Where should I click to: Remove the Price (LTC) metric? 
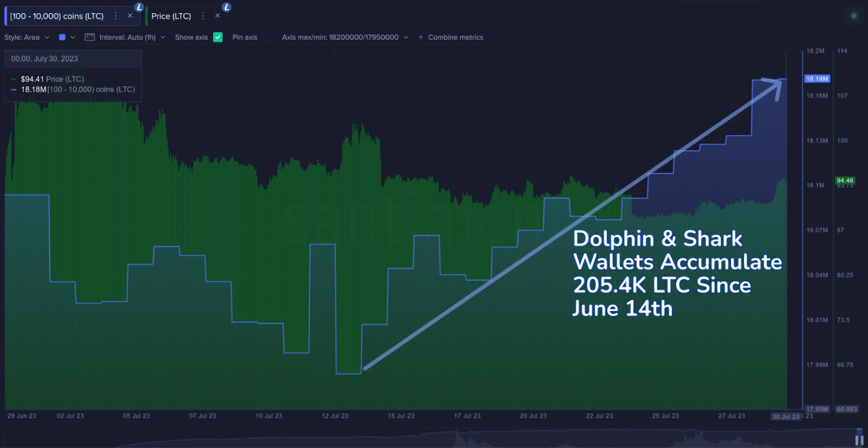218,16
